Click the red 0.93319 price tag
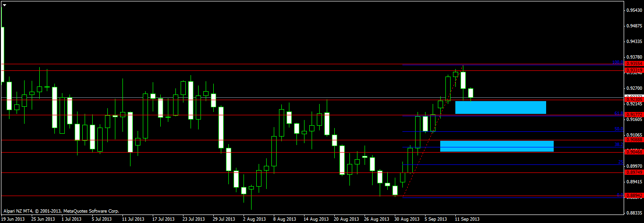The width and height of the screenshot is (644, 223). (x=634, y=70)
